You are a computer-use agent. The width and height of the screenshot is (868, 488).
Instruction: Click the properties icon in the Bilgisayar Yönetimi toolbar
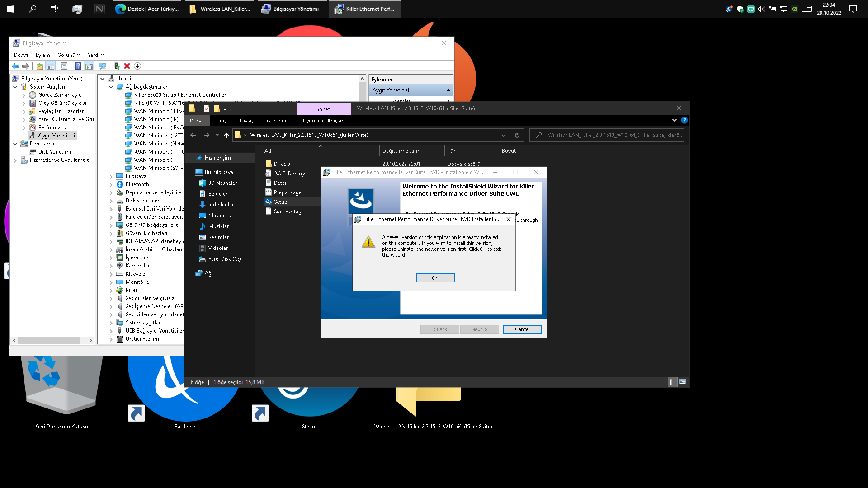tap(64, 66)
